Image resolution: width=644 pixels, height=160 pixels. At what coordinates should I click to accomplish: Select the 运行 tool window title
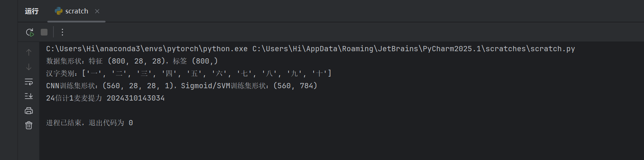[x=32, y=11]
